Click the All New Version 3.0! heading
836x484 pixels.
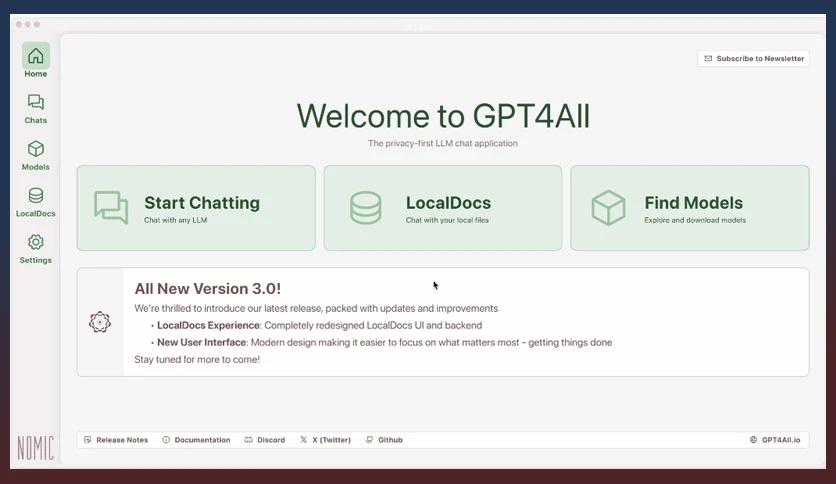(x=207, y=288)
